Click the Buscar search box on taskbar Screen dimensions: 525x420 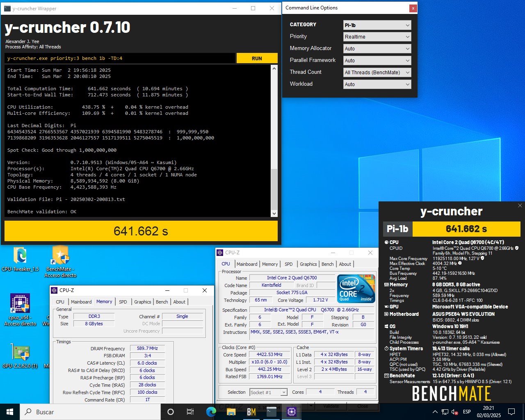[x=90, y=412]
